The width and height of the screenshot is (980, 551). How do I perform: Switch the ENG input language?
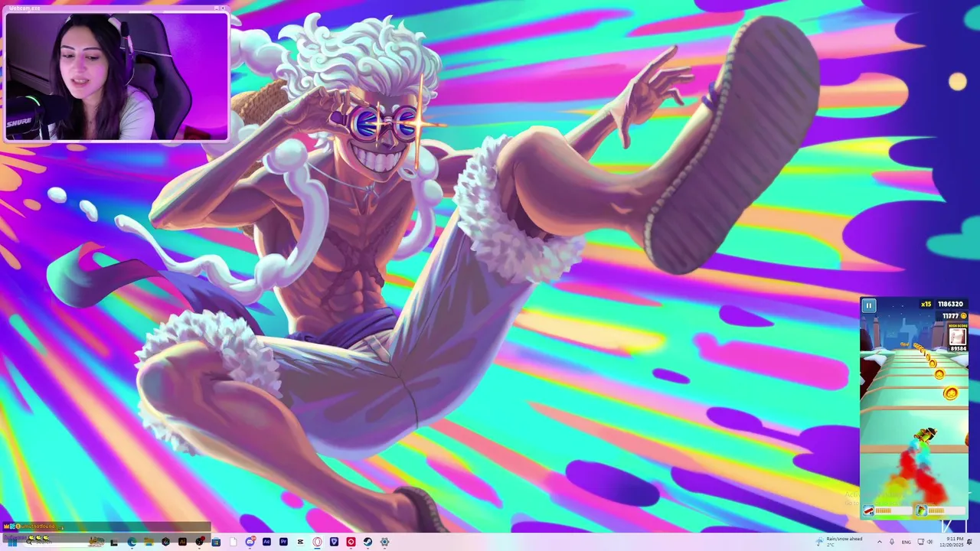click(x=906, y=543)
